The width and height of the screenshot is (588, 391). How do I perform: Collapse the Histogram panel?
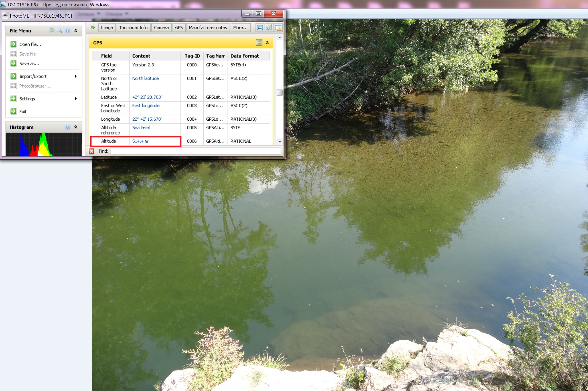point(76,127)
